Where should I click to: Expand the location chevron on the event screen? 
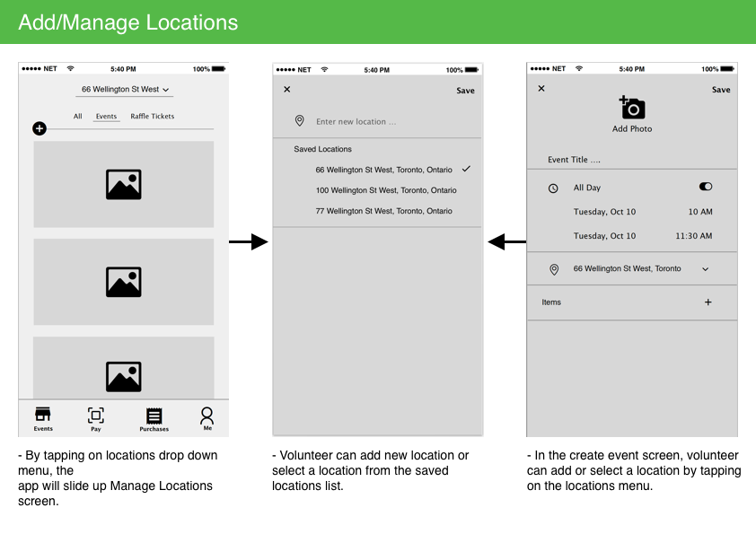[706, 269]
